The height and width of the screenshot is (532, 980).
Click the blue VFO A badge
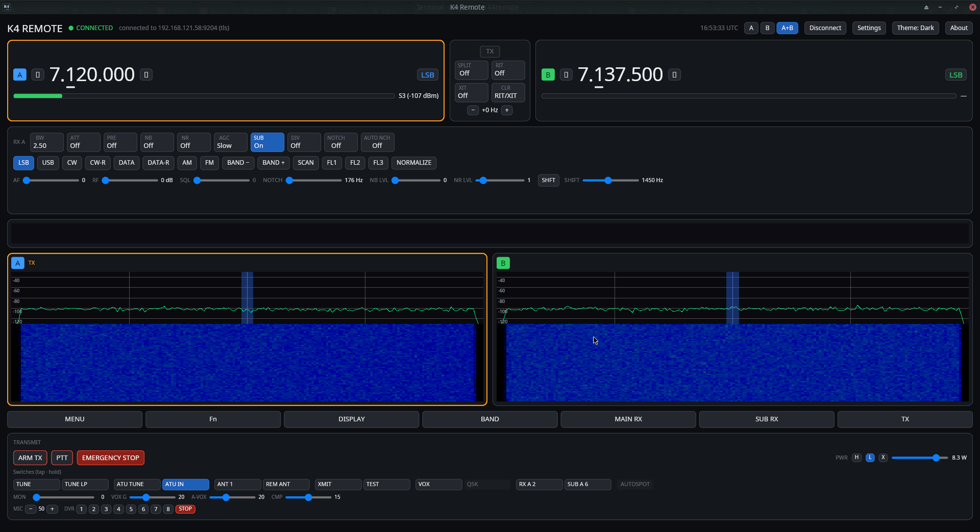19,75
